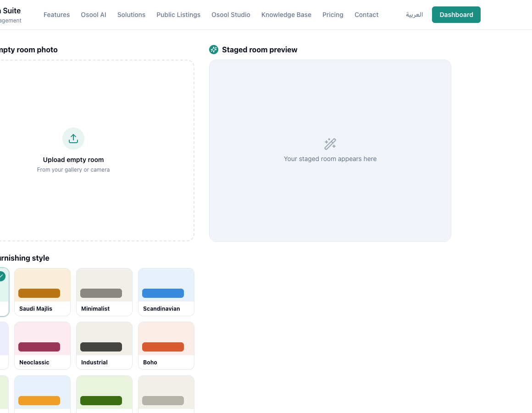The height and width of the screenshot is (413, 532).
Task: Select the Minimalist style card
Action: pos(104,292)
